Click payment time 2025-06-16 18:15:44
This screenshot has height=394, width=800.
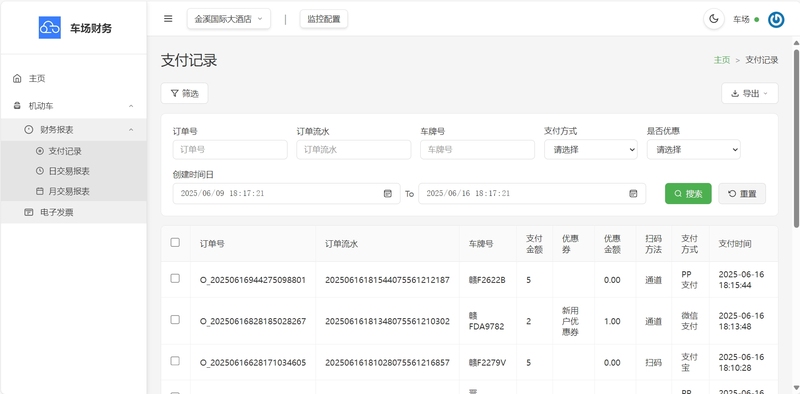tap(741, 280)
